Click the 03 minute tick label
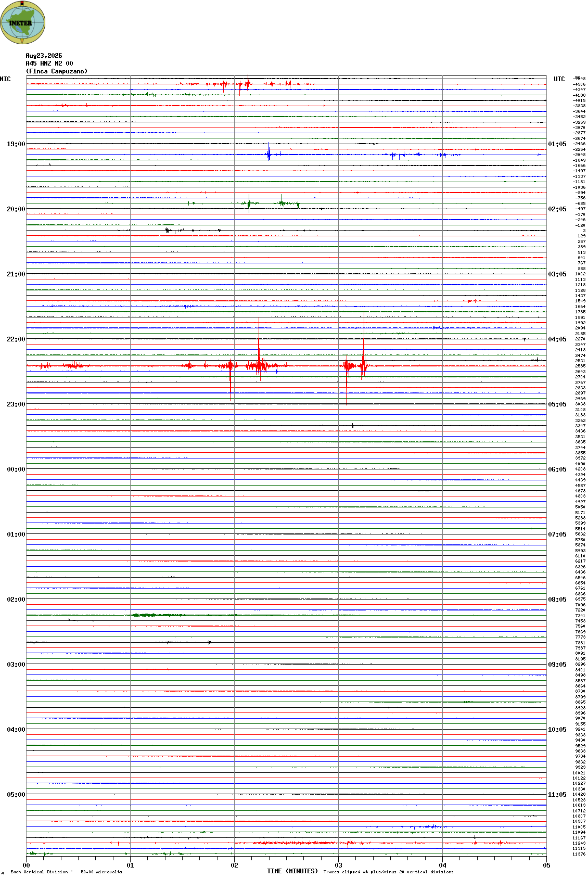Screen dimensions: 588x879 (338, 866)
